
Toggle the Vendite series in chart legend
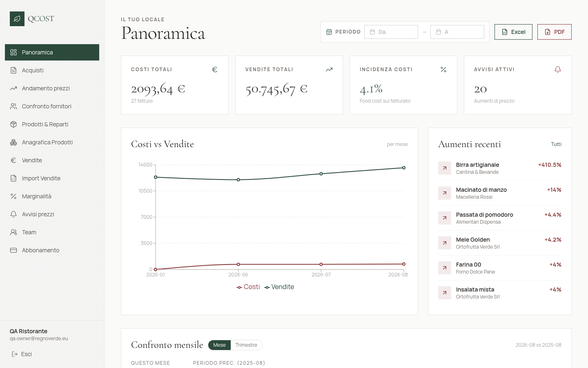pyautogui.click(x=279, y=287)
